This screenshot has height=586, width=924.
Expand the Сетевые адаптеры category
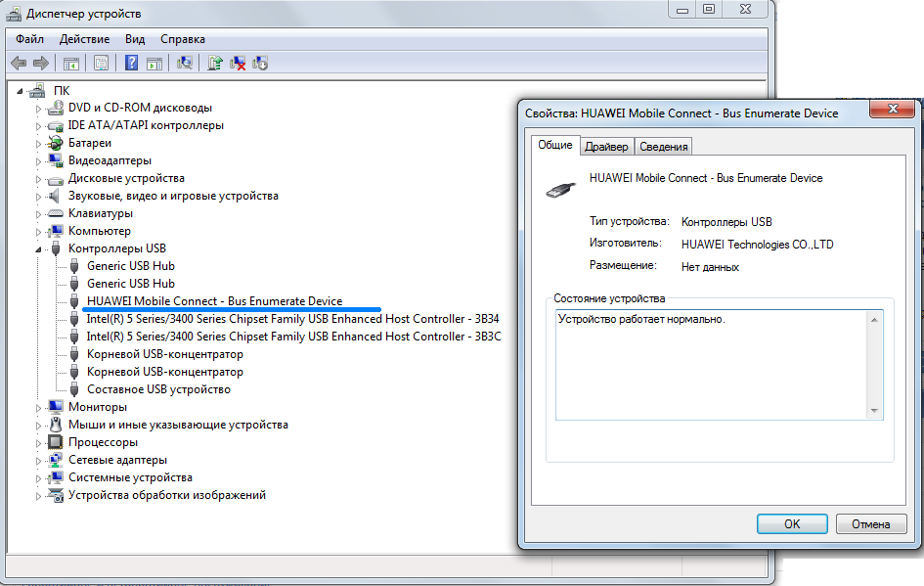(x=38, y=461)
